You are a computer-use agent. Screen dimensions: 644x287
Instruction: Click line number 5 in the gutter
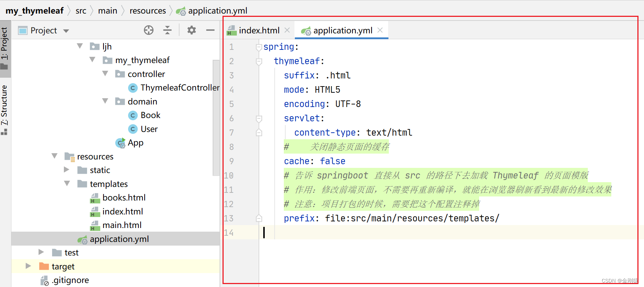pos(231,104)
